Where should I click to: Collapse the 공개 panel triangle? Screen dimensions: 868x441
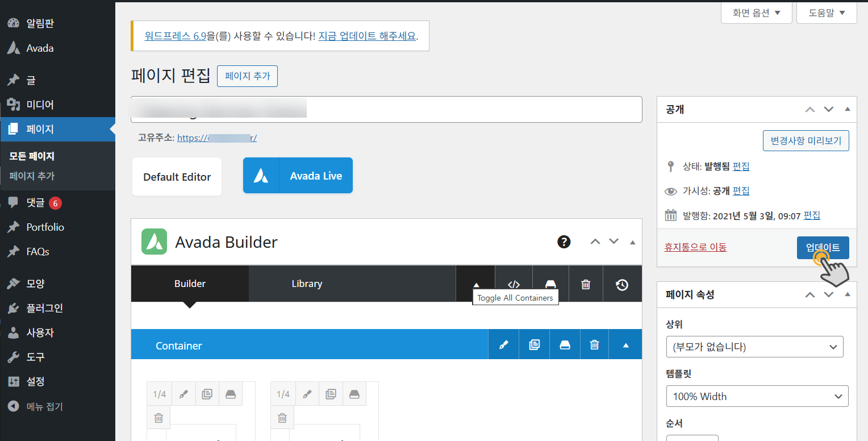(847, 109)
